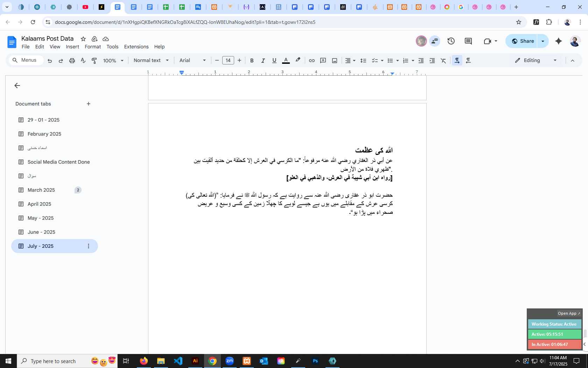Insert an image from the toolbar
This screenshot has height=368, width=588.
click(335, 61)
